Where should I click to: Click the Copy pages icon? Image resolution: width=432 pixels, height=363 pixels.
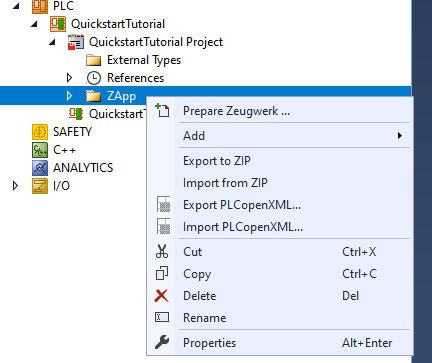162,273
